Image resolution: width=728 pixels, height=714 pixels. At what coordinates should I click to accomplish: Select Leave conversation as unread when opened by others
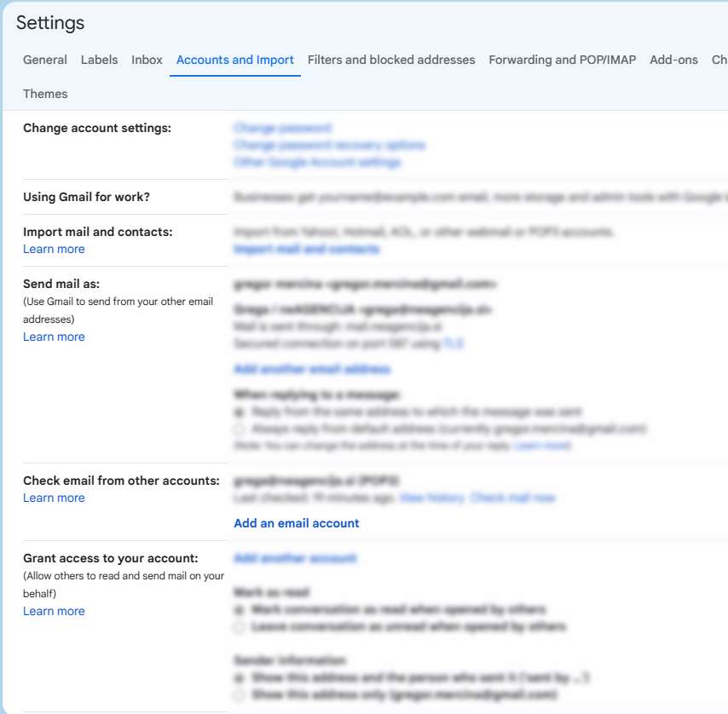coord(239,626)
